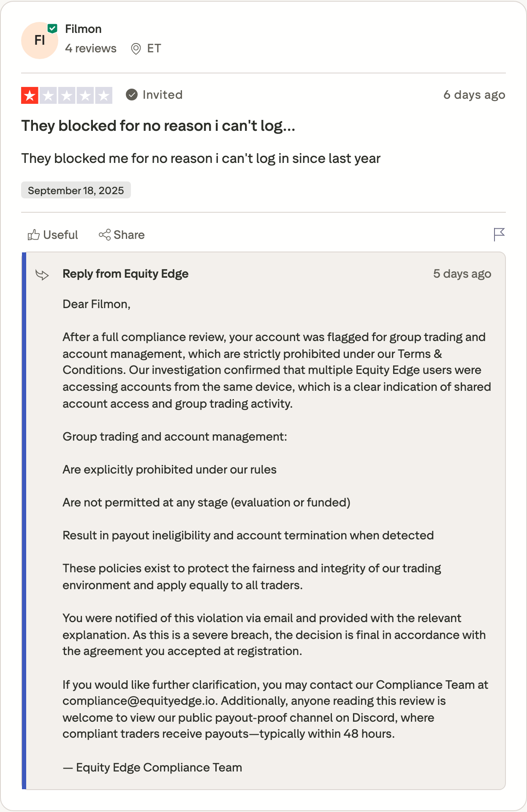This screenshot has height=812, width=527.
Task: Click the September 18, 2025 date badge
Action: coord(76,190)
